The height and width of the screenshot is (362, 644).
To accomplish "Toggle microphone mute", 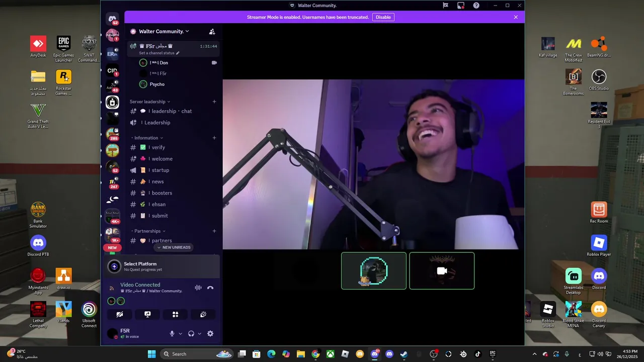I will click(172, 333).
